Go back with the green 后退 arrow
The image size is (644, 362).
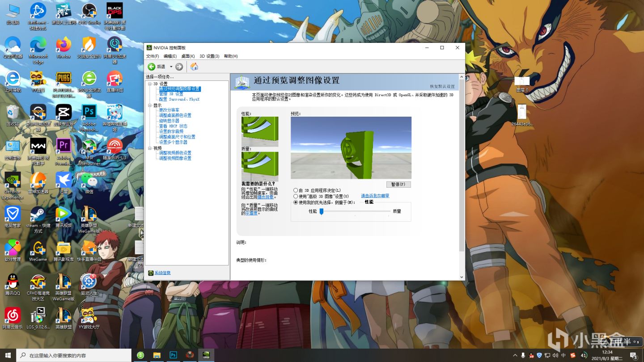tap(152, 67)
